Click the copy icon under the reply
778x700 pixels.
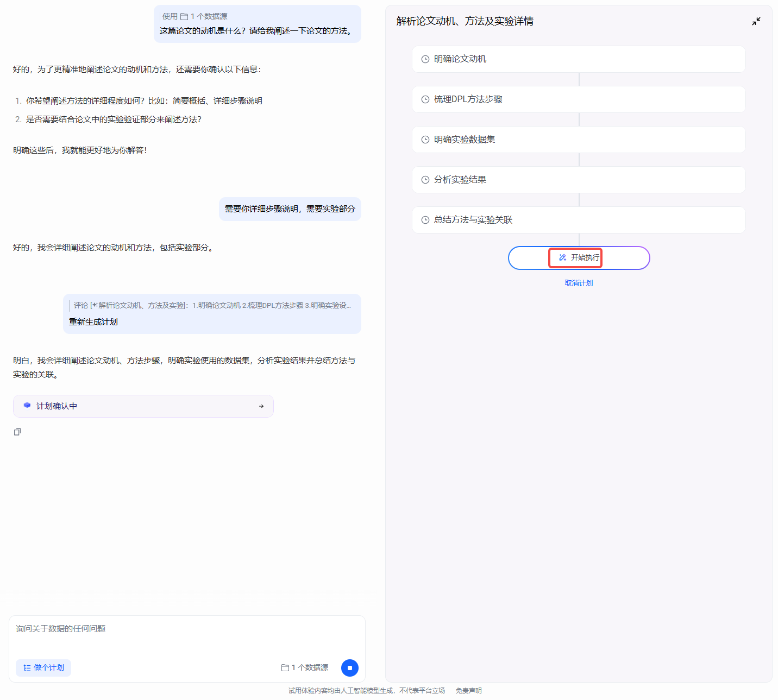tap(17, 432)
